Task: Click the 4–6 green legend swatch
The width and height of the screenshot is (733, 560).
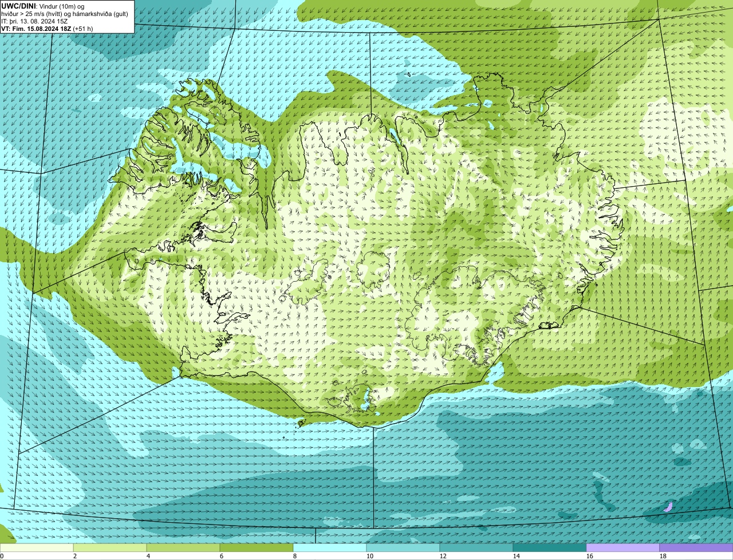Action: coord(183,548)
